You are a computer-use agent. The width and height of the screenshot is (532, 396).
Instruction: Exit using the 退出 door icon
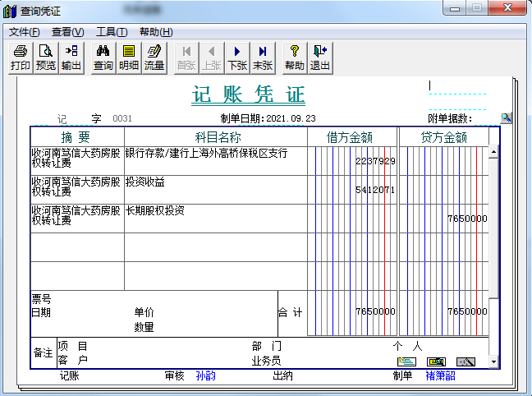320,58
